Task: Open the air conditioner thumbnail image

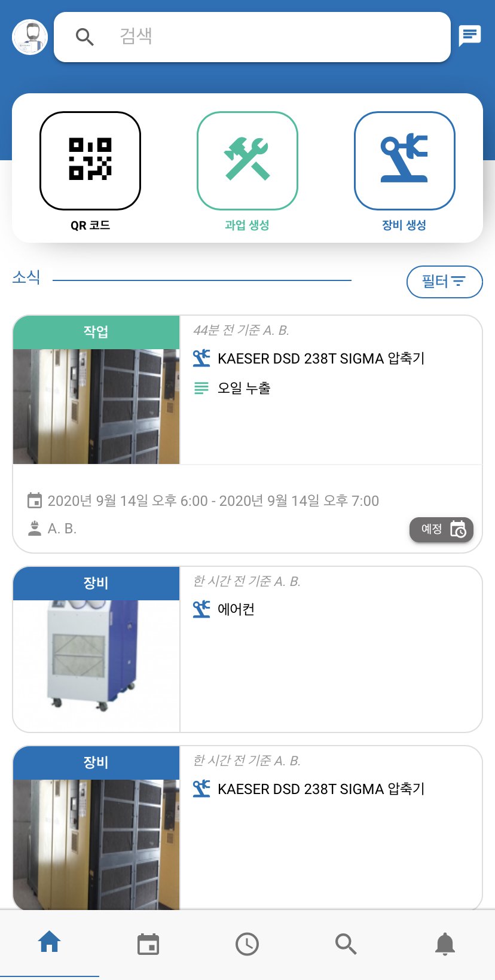Action: tap(96, 666)
